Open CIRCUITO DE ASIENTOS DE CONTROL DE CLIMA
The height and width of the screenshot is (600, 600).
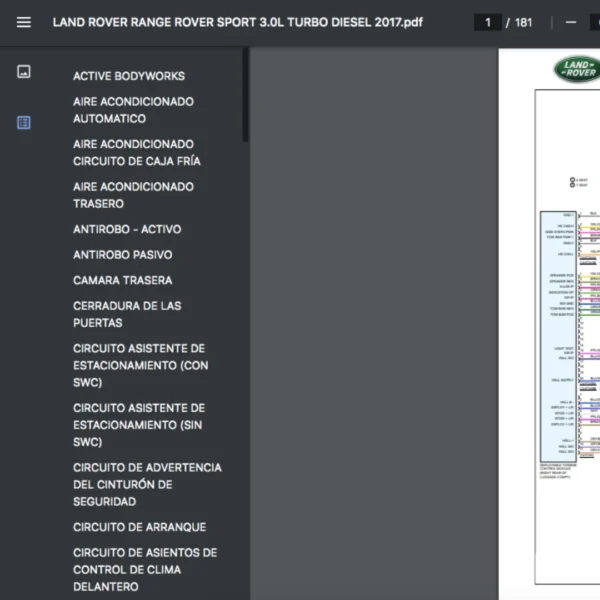(145, 569)
